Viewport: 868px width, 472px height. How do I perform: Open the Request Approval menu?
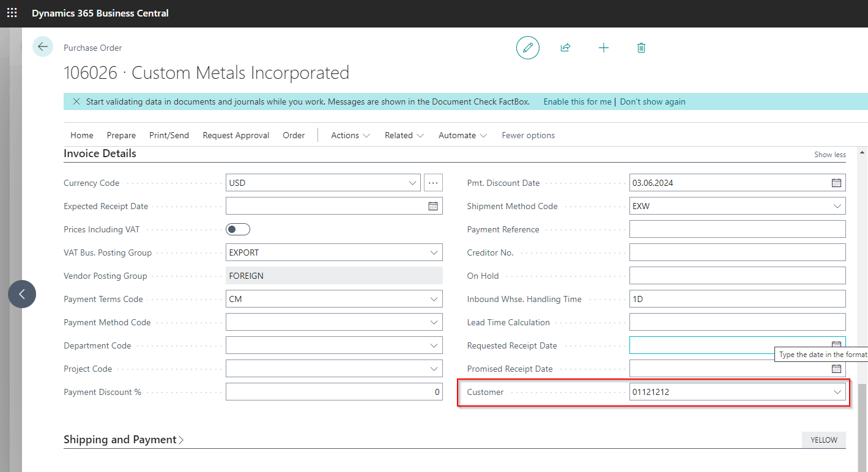click(236, 135)
